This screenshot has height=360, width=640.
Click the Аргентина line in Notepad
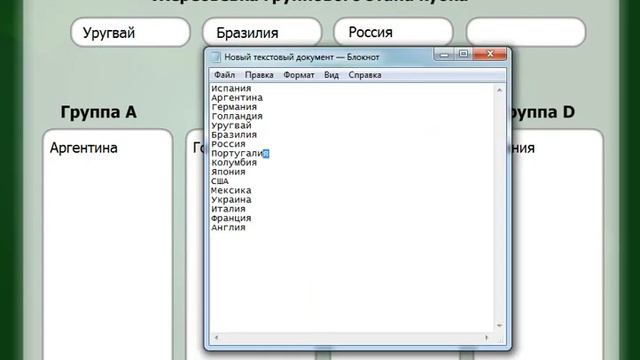pos(237,98)
